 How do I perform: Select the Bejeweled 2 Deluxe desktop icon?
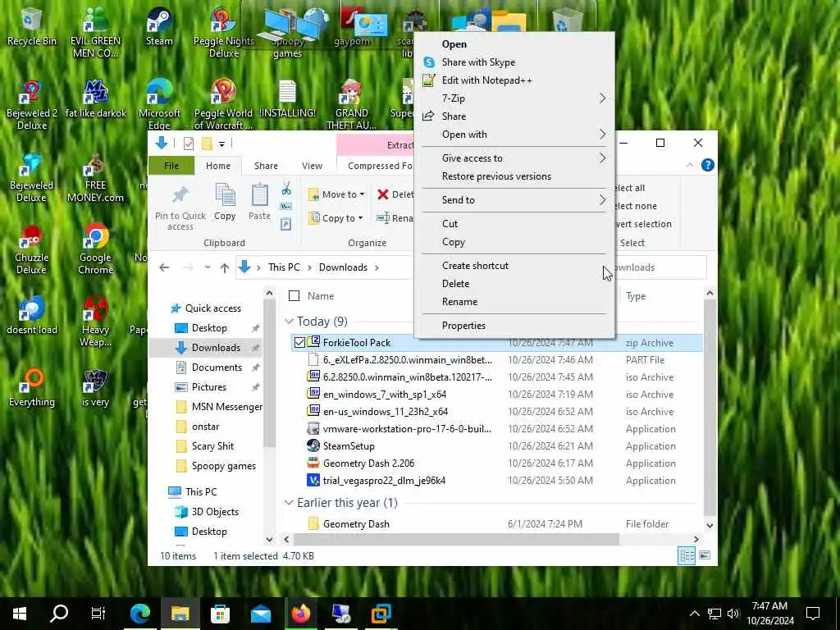[x=32, y=104]
